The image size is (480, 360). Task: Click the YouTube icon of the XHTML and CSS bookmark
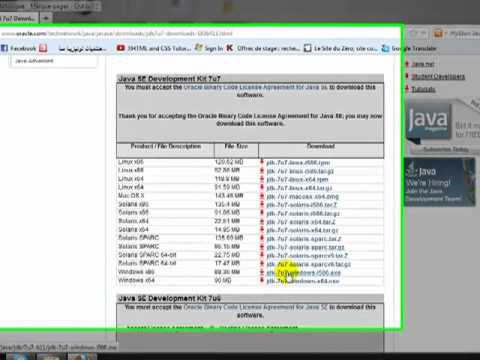[x=120, y=48]
